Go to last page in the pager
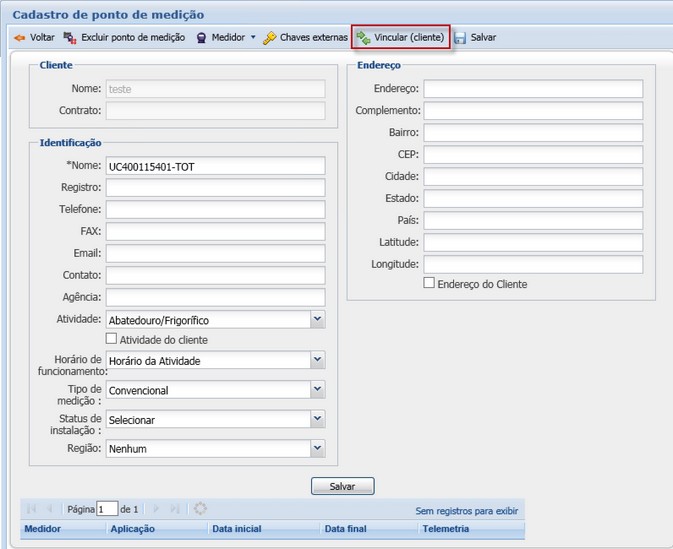Screen dimensions: 673x549 point(174,509)
